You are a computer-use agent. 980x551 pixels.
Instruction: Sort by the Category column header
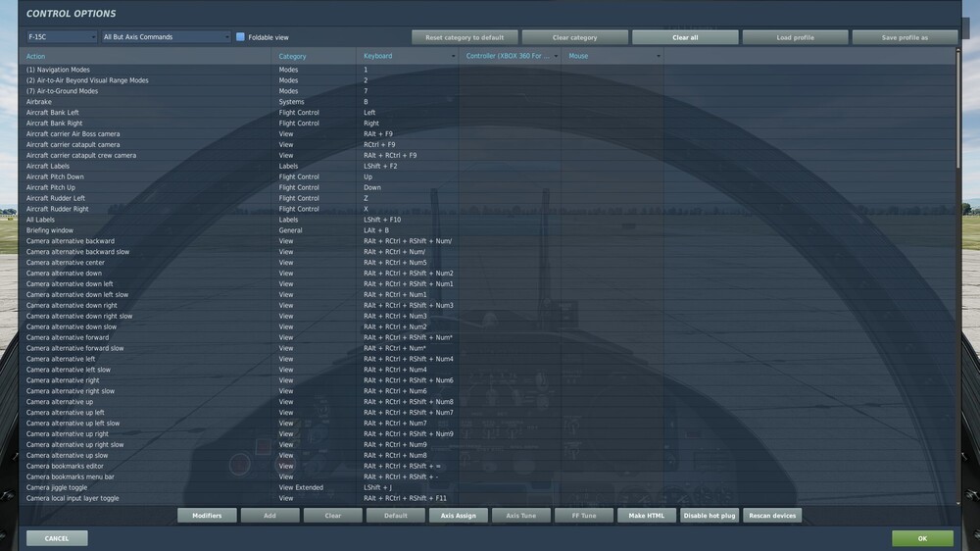[x=292, y=56]
